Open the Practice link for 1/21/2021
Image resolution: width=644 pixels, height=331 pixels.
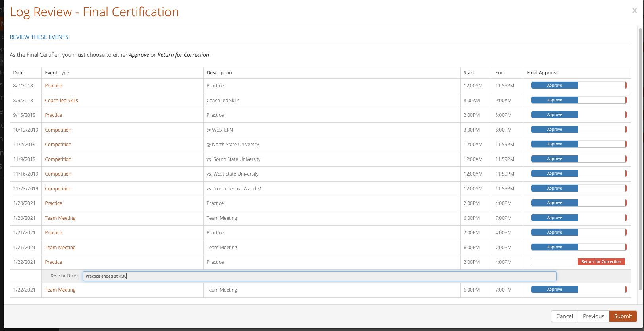(x=54, y=233)
